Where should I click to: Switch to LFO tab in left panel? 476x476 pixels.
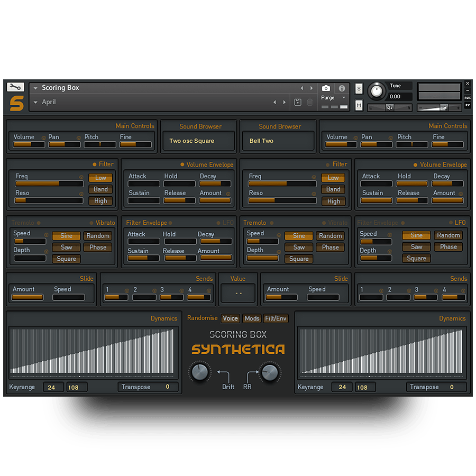click(x=228, y=223)
